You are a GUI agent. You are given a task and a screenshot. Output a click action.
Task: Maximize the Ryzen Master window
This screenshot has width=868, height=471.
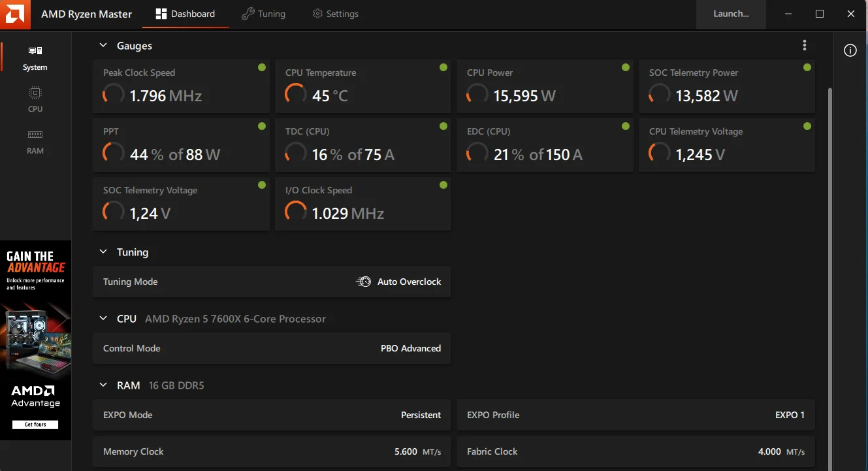(x=820, y=14)
